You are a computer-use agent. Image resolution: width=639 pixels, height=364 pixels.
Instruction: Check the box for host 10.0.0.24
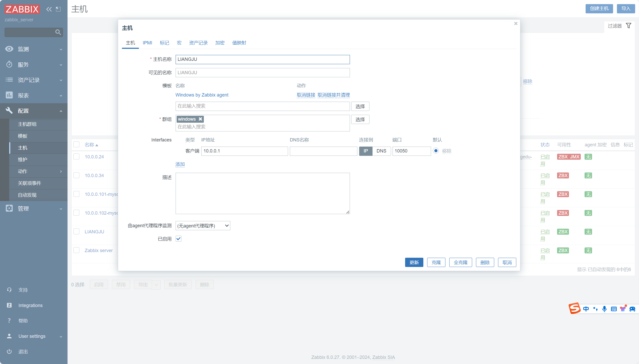(77, 157)
